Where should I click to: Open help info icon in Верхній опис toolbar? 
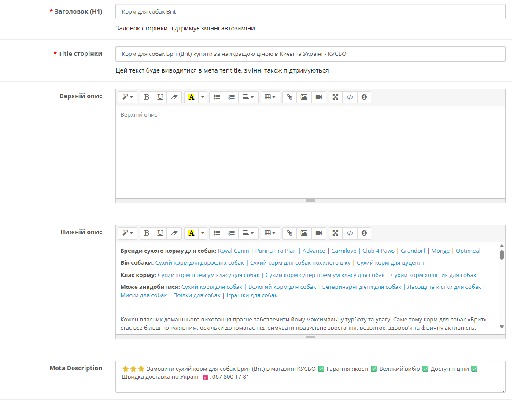pos(364,97)
